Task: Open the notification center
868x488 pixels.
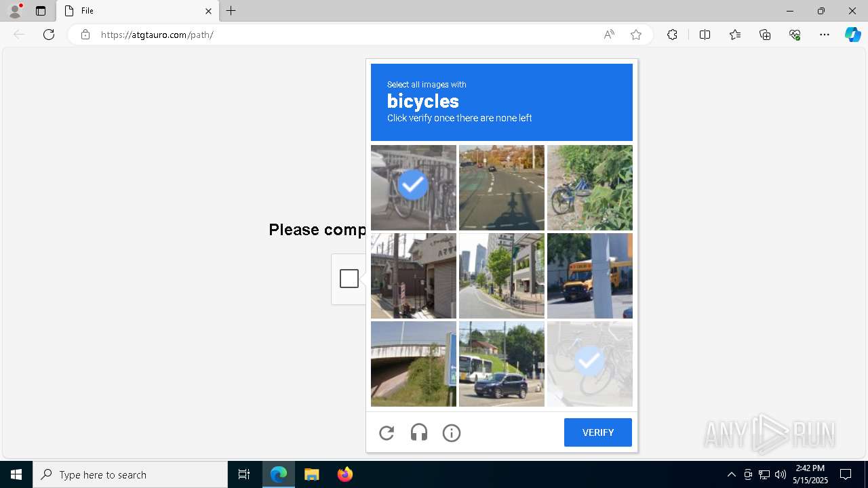Action: click(x=846, y=474)
